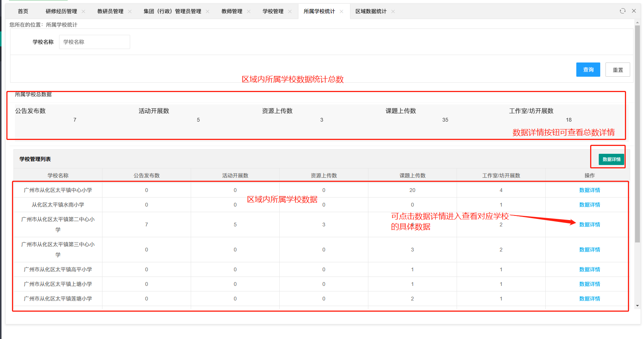Open 数据详情 for 从化区太平镇水南小学
The width and height of the screenshot is (644, 339).
click(x=590, y=205)
